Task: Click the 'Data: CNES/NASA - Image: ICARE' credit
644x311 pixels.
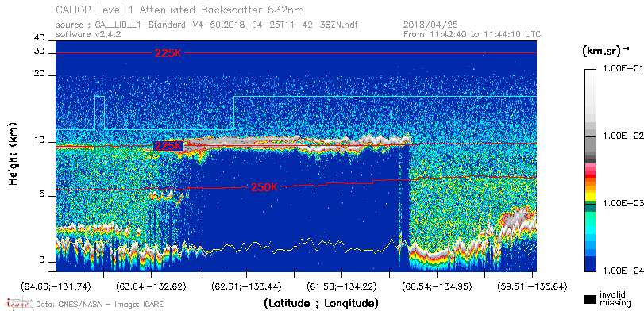Action: click(99, 305)
